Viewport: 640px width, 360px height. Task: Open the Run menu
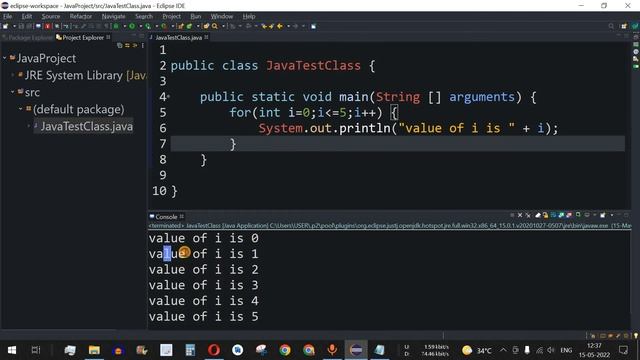pyautogui.click(x=196, y=16)
